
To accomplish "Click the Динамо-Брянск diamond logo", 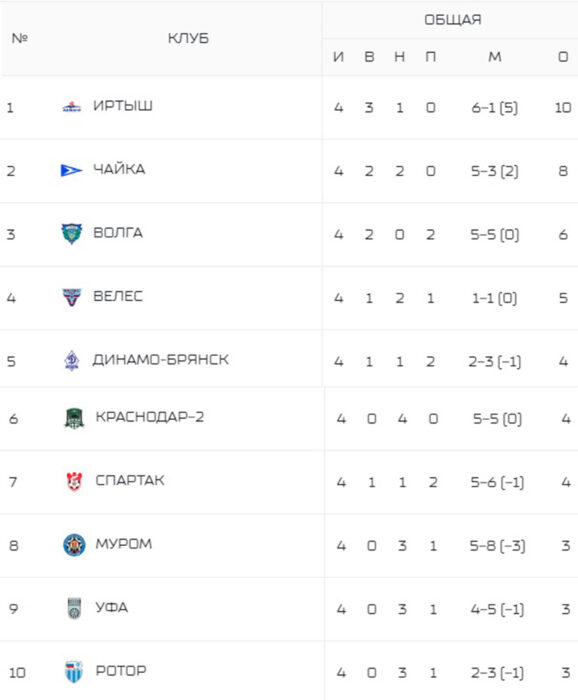I will [x=71, y=360].
